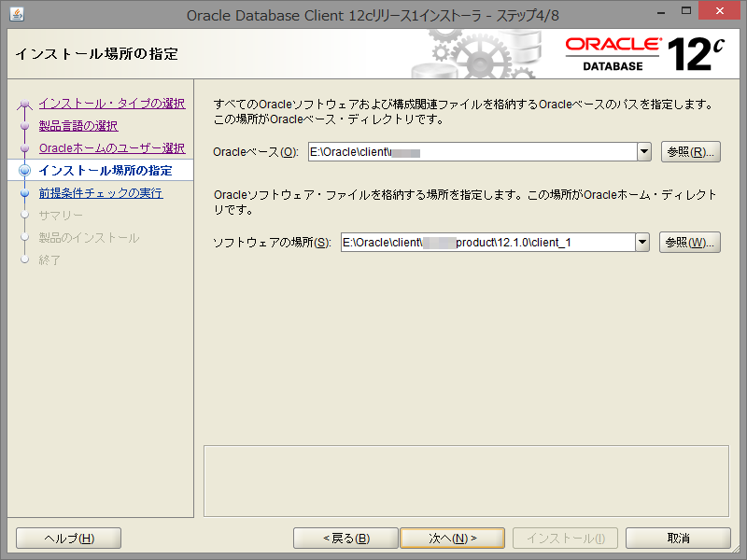The image size is (747, 560).
Task: Click into the ソフトウェアの場所 path field
Action: point(487,243)
